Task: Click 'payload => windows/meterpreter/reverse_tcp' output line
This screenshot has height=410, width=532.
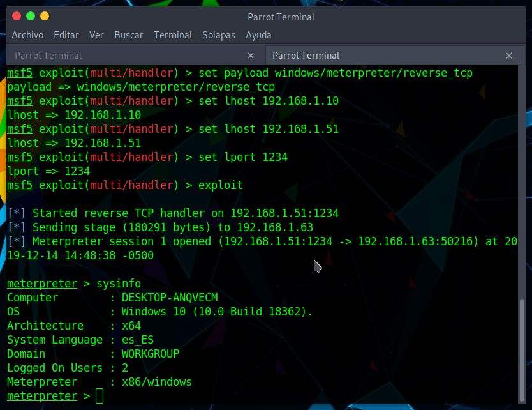Action: pyautogui.click(x=141, y=87)
